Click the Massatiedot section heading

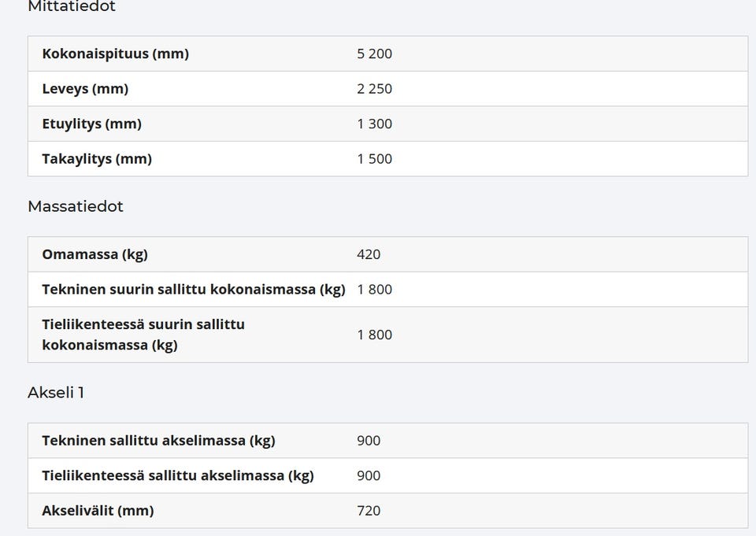tap(76, 206)
